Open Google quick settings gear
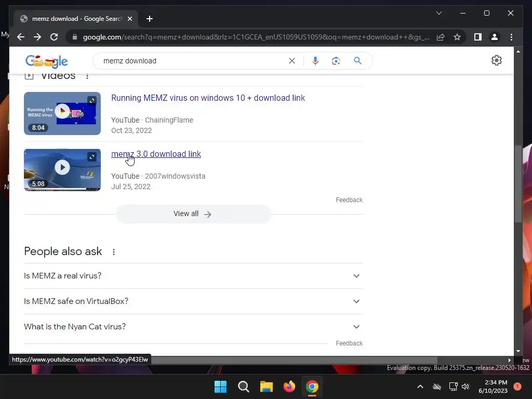532x399 pixels. click(496, 60)
